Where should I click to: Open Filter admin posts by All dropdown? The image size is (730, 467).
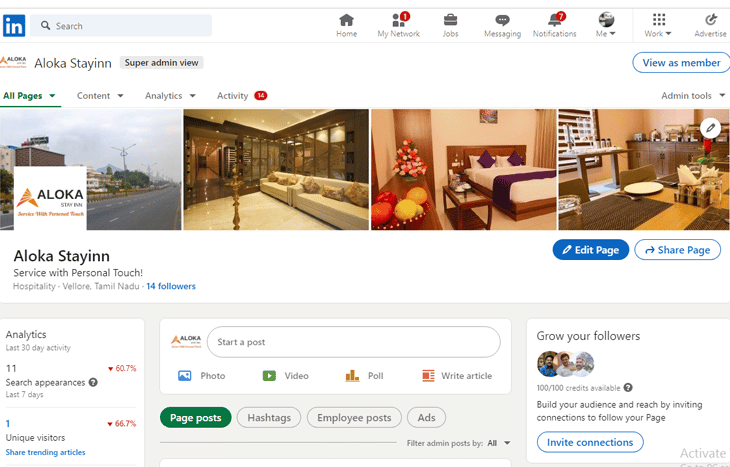click(x=499, y=443)
